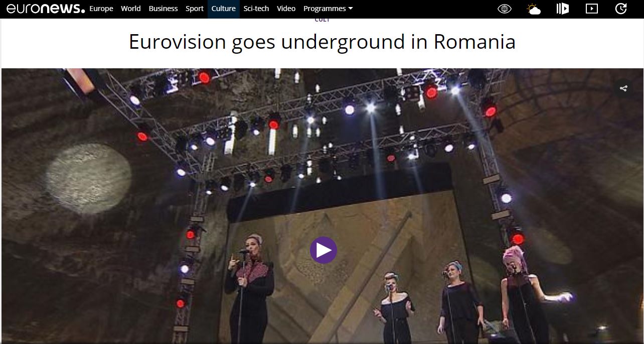Click the euronews logo
Screen dimensions: 644x344
click(45, 8)
